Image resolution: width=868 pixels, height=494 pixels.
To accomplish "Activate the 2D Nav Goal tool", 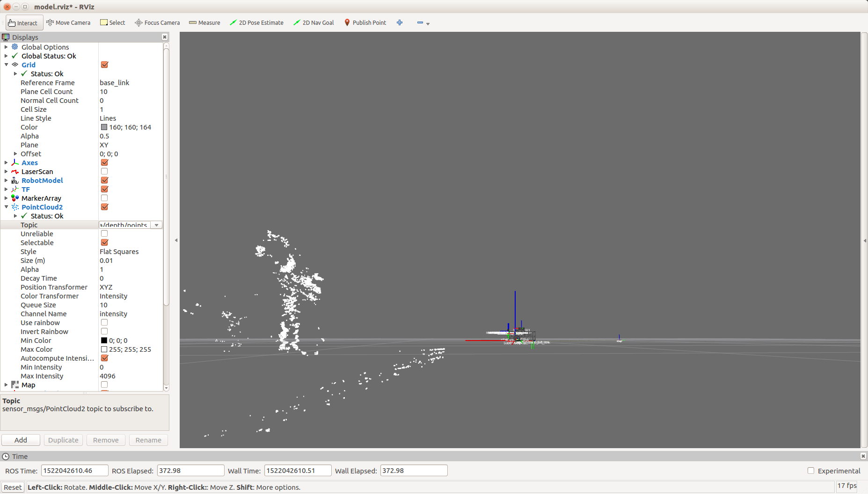I will coord(314,22).
